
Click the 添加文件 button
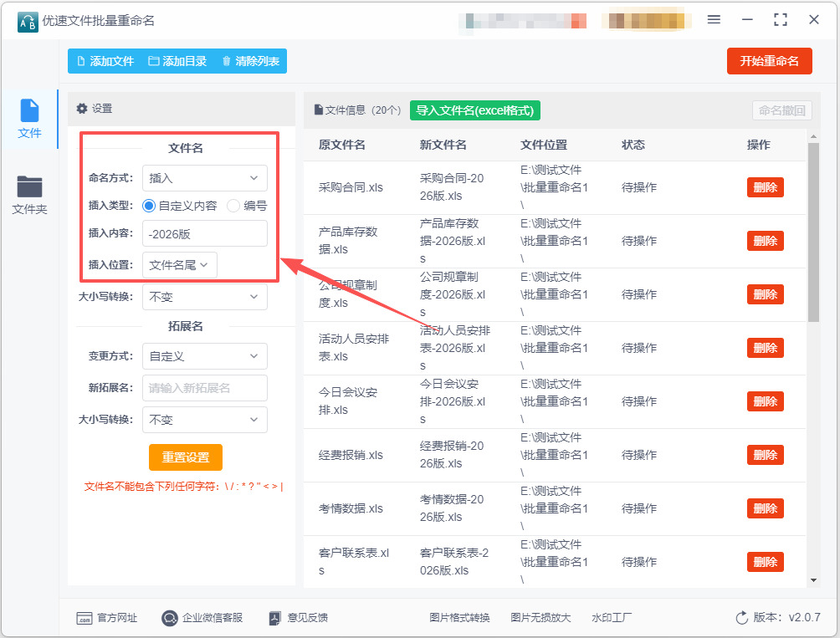(x=105, y=61)
